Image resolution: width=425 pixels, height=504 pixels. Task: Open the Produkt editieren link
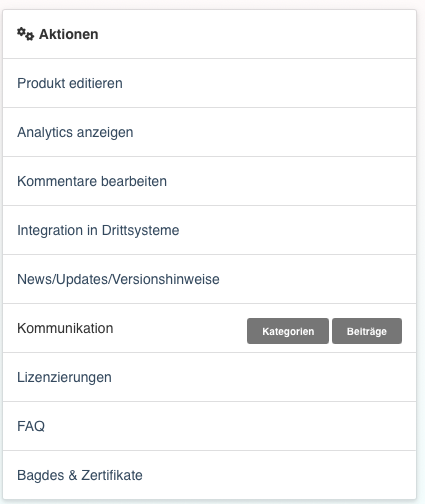click(70, 83)
